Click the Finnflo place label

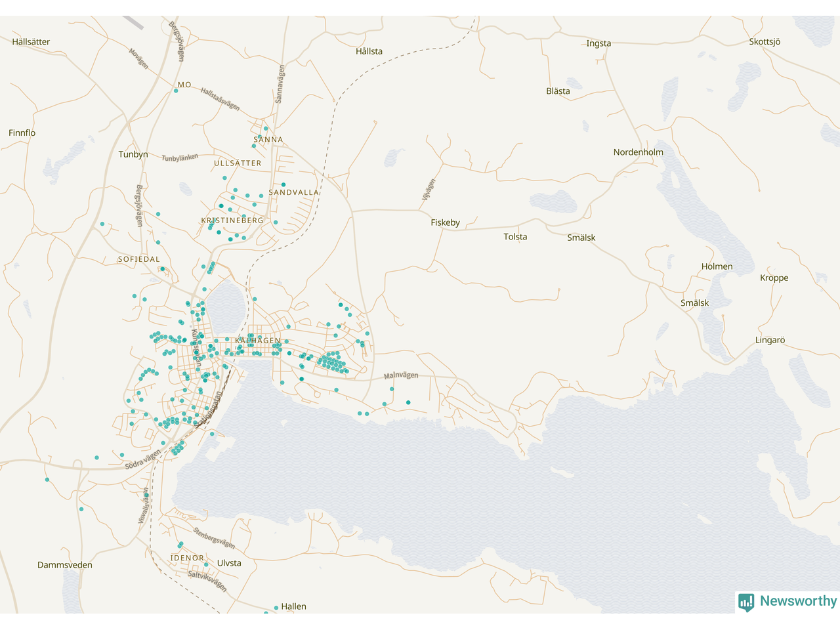tap(22, 133)
